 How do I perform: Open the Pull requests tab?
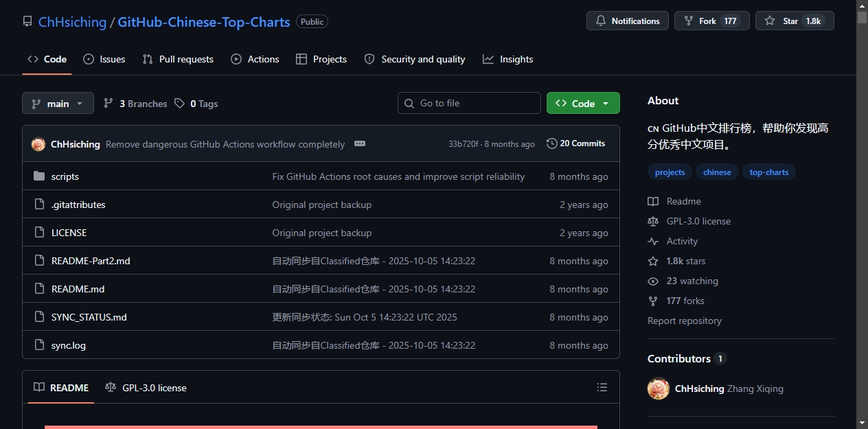[x=178, y=59]
